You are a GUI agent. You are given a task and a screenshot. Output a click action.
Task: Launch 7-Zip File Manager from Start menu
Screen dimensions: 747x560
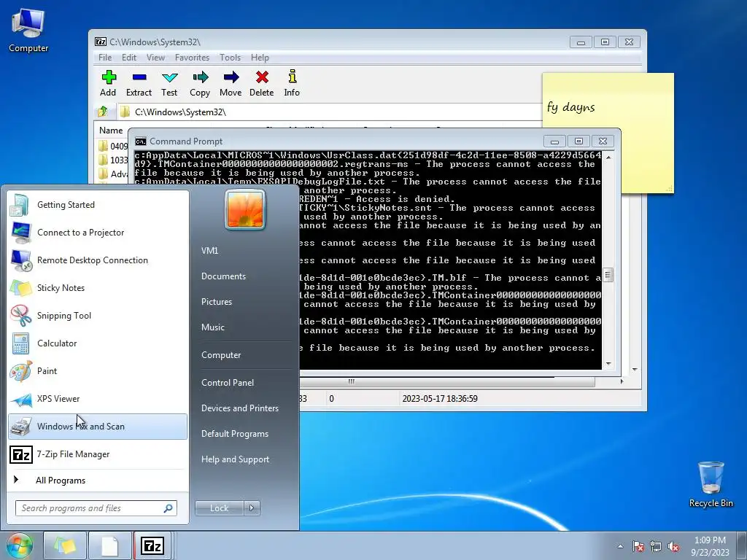(x=98, y=454)
